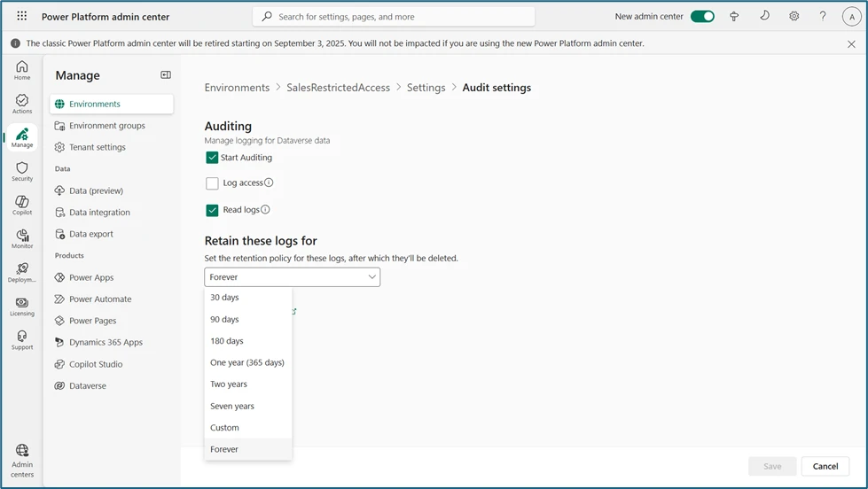Open the help question mark icon

[x=823, y=16]
